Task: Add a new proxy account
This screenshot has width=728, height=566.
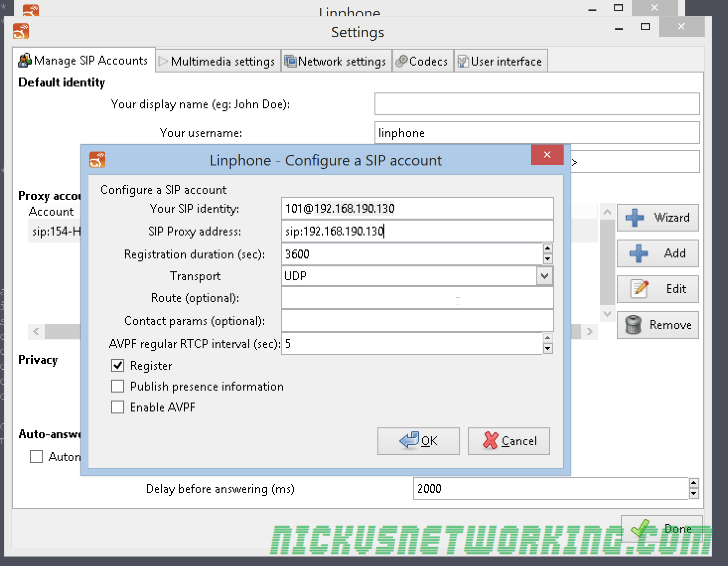Action: pyautogui.click(x=658, y=253)
